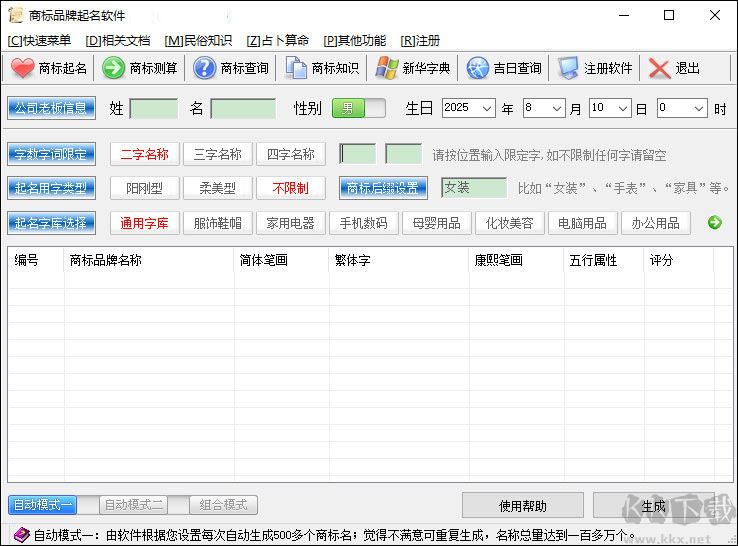
Task: Click the 使用帮助 button
Action: tap(522, 506)
